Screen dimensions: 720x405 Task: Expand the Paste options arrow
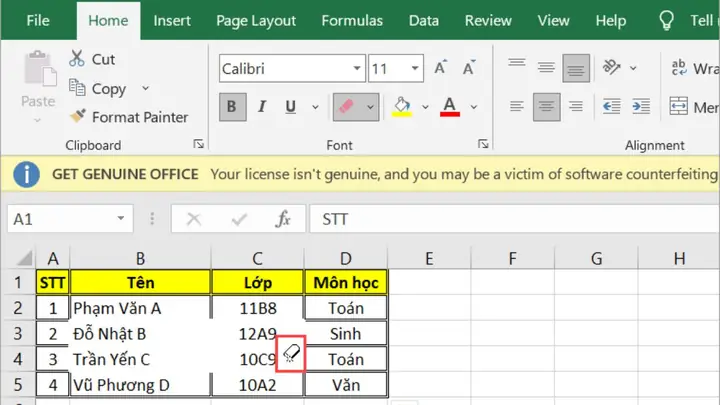38,120
